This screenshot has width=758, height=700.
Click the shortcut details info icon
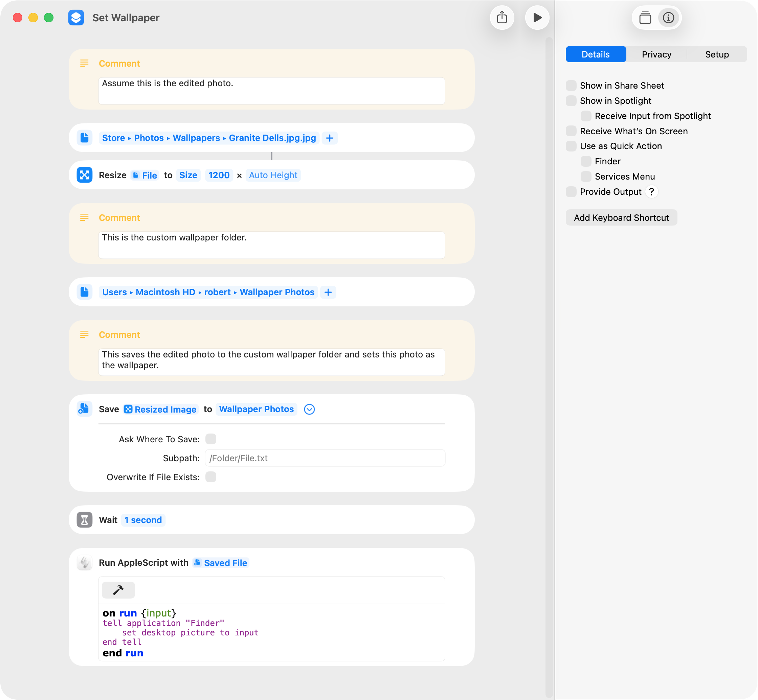pyautogui.click(x=669, y=18)
